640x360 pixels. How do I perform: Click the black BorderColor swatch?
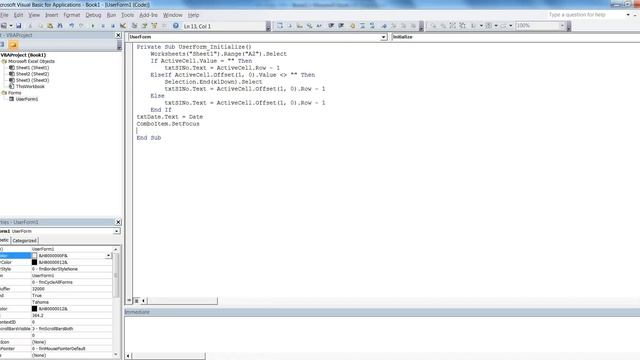[34, 262]
